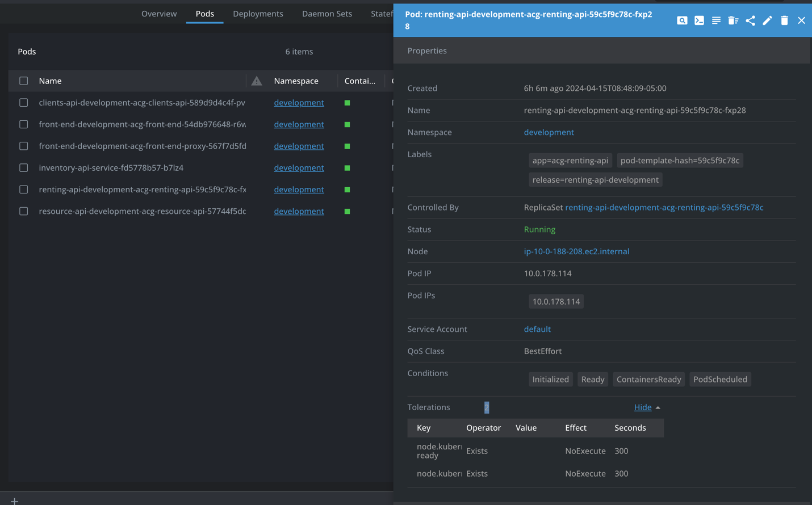Check the front-end-proxy pod checkbox
Image resolution: width=812 pixels, height=505 pixels.
click(23, 146)
